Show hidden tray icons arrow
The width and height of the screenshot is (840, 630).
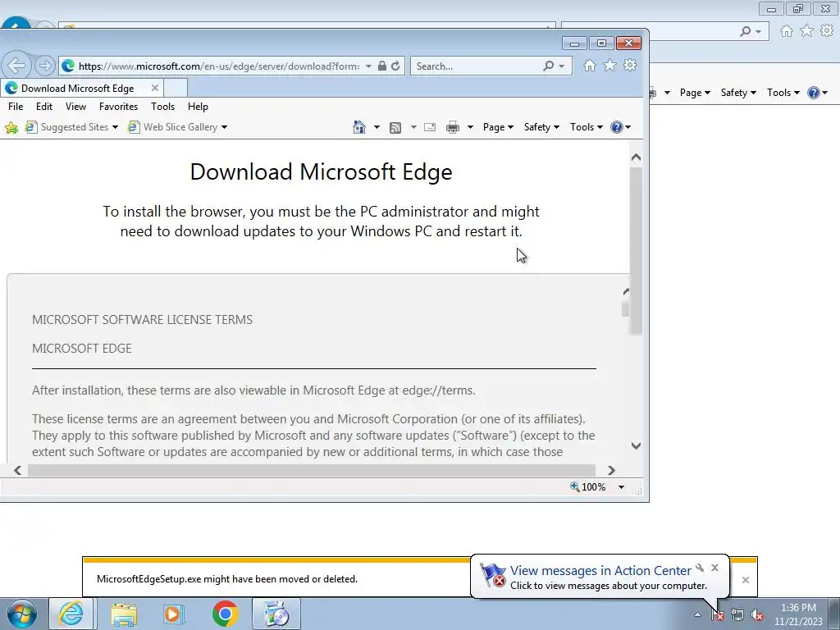pos(697,615)
